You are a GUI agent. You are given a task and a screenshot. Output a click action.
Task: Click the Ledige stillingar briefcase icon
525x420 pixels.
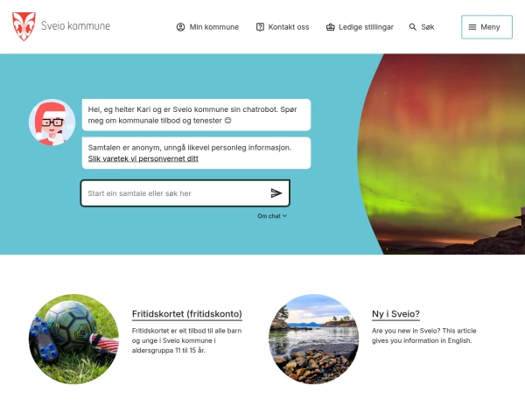(x=331, y=27)
